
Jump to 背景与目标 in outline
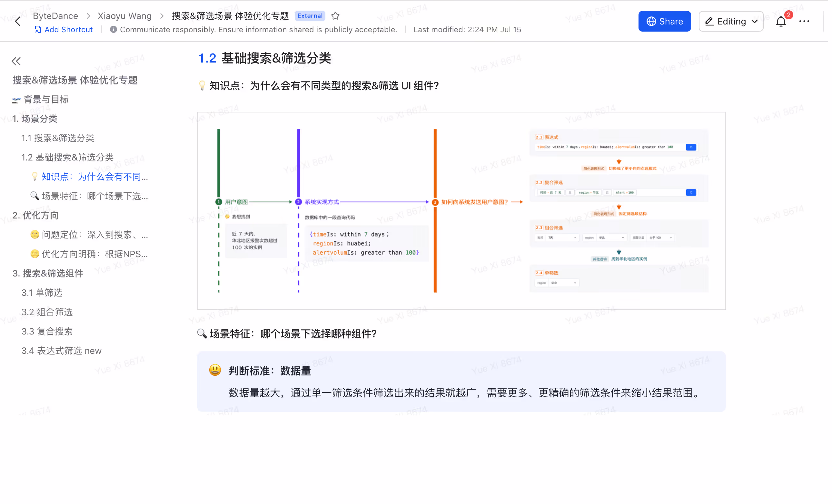point(46,100)
